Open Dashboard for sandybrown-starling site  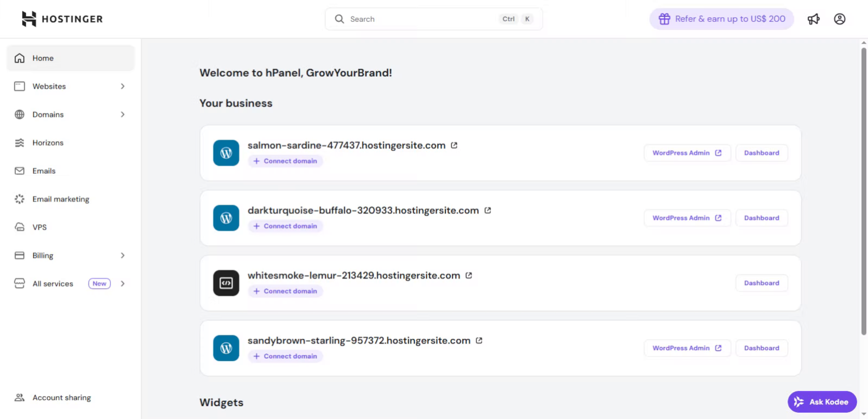click(x=762, y=348)
